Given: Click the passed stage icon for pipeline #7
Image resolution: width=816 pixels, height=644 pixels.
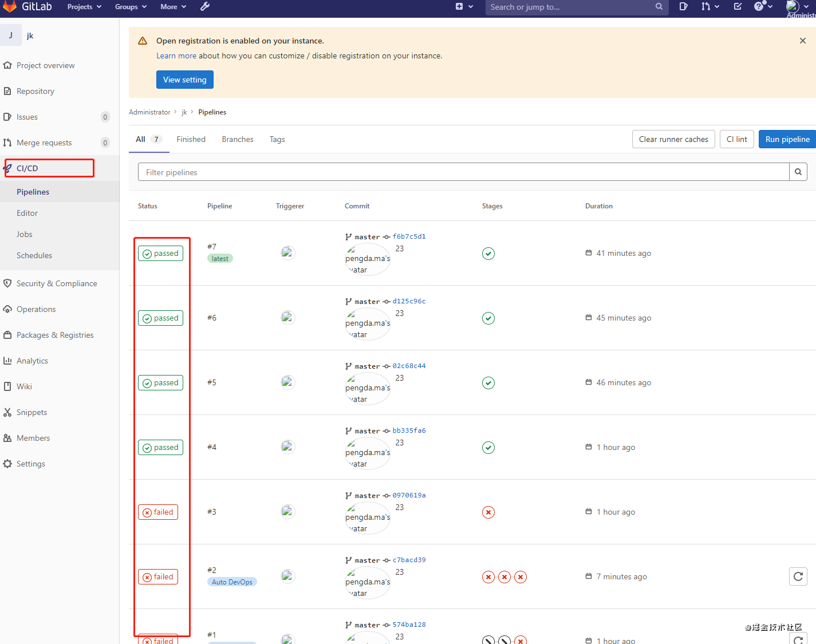Looking at the screenshot, I should coord(488,254).
